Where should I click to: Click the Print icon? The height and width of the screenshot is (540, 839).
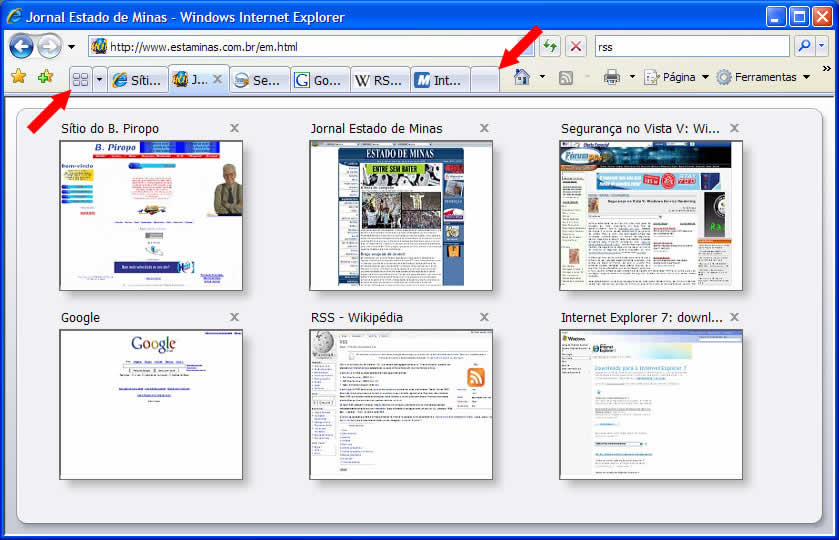(x=612, y=77)
